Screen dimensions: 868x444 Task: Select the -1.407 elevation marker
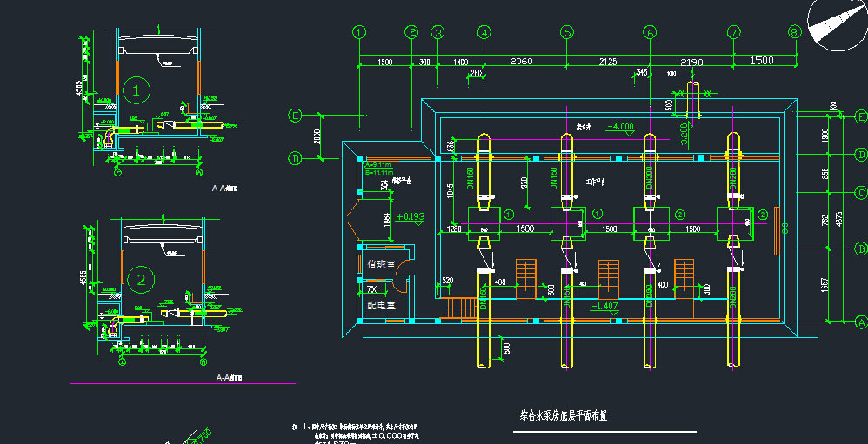coord(604,306)
